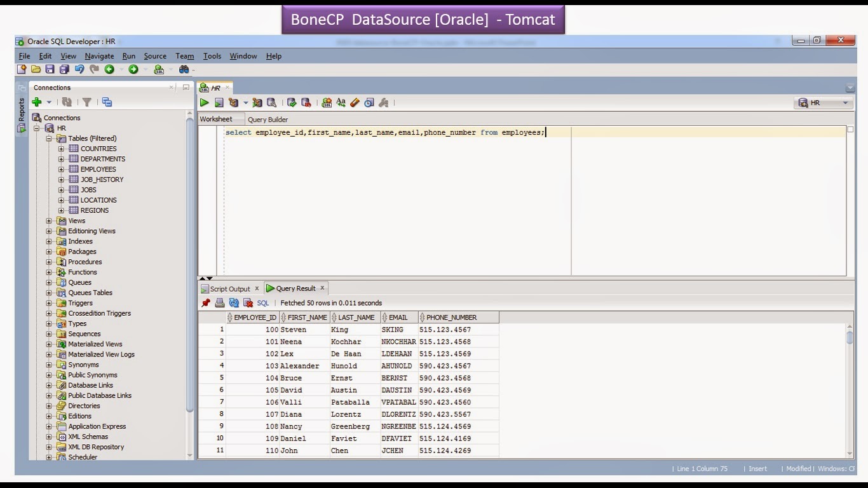Click the schema browser icon in Connections
The width and height of the screenshot is (868, 488).
tap(107, 102)
